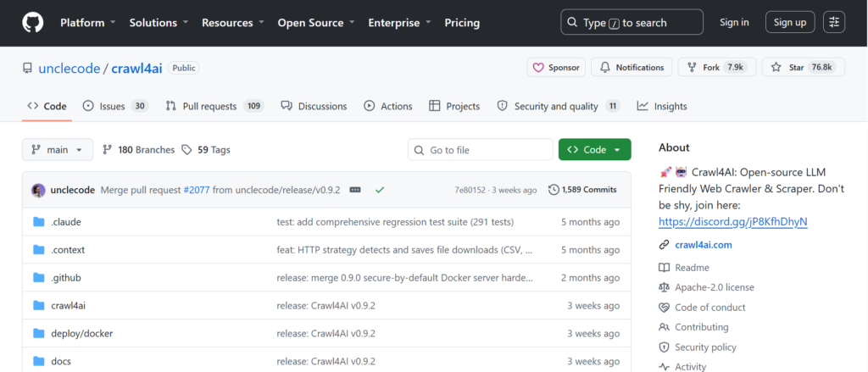Click the 'release: Crawl4AI v0.9.2' message for docs
868x372 pixels.
tap(326, 362)
